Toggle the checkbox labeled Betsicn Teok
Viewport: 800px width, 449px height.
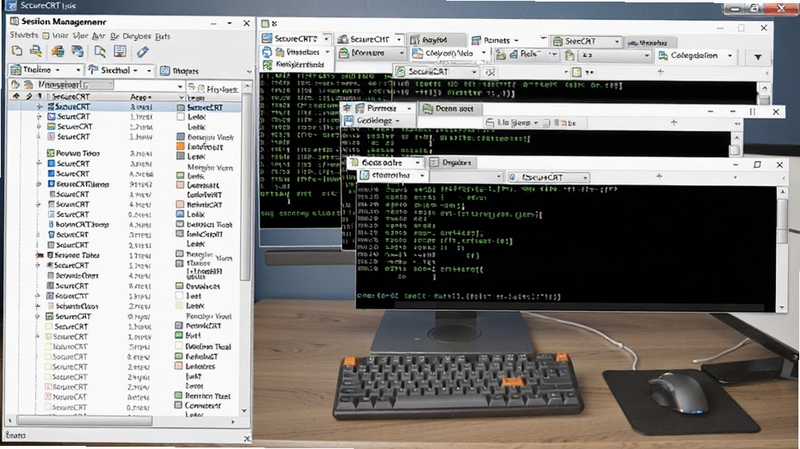(x=180, y=224)
